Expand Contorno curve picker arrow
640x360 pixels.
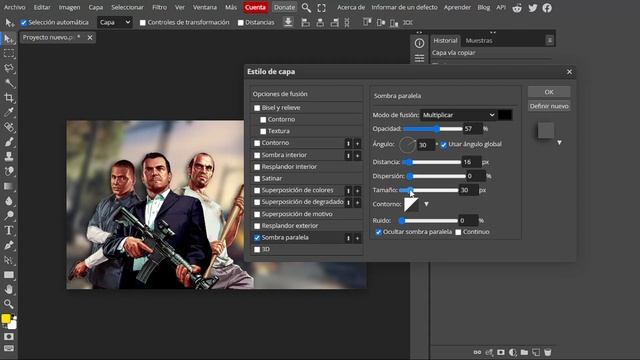pyautogui.click(x=426, y=204)
